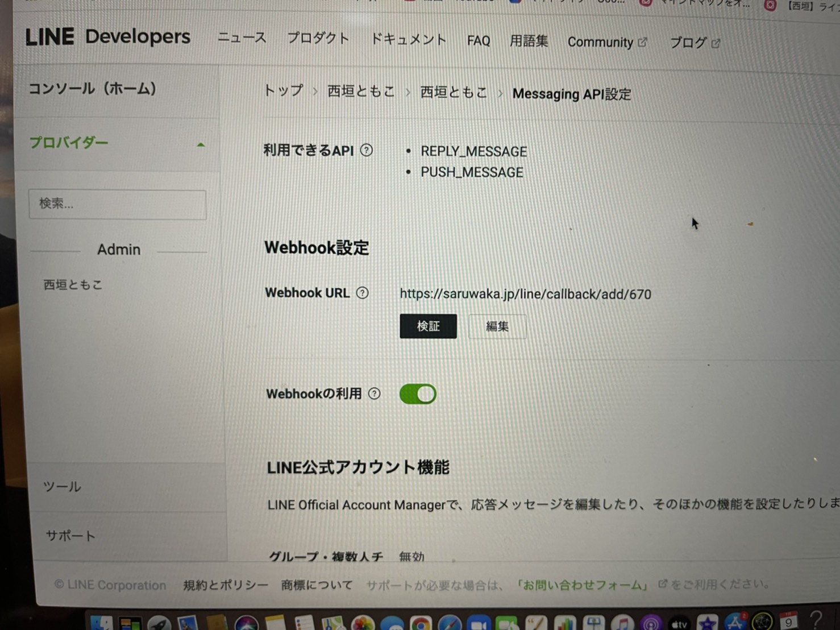Open the プロダクト menu item

(318, 39)
